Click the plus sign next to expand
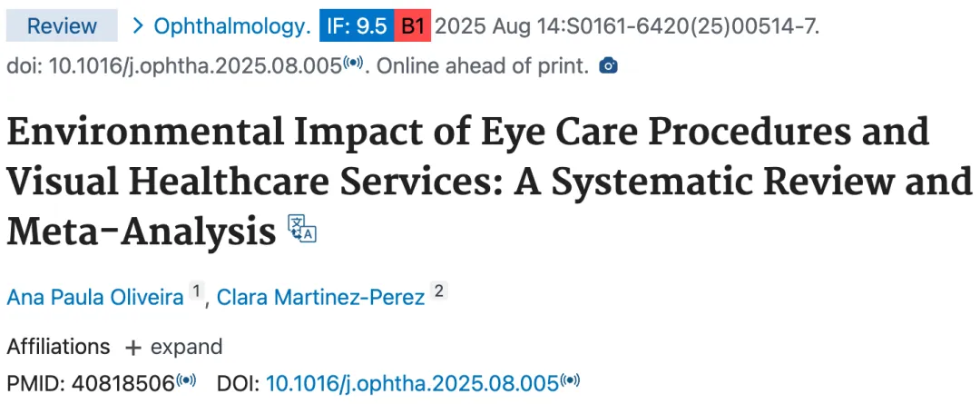 (132, 348)
